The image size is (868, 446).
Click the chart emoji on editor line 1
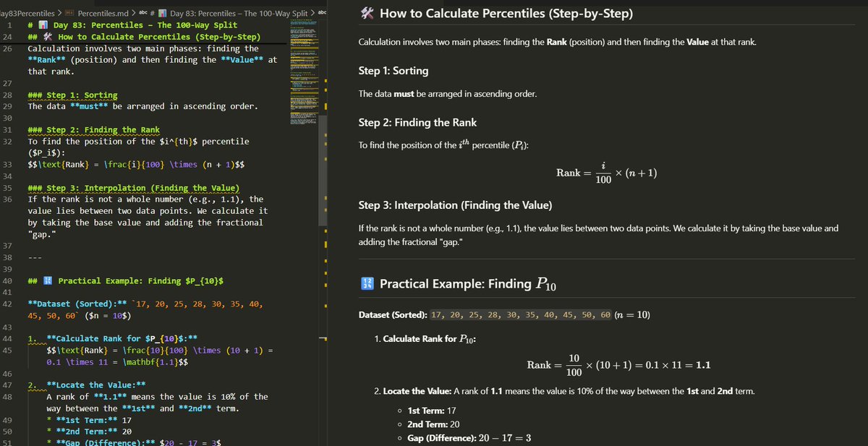(x=45, y=25)
